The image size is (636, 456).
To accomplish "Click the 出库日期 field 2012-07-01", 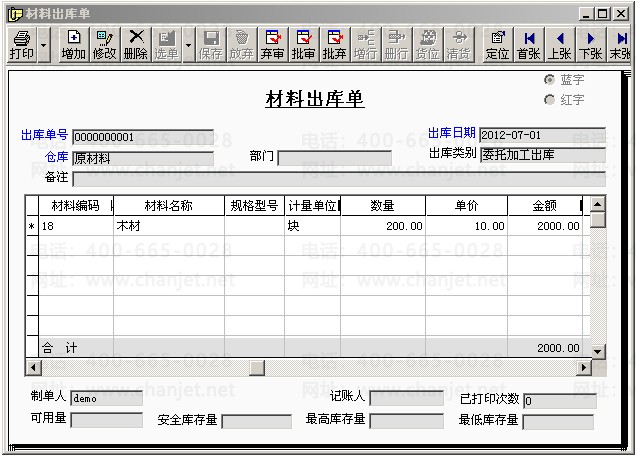I will pyautogui.click(x=543, y=135).
